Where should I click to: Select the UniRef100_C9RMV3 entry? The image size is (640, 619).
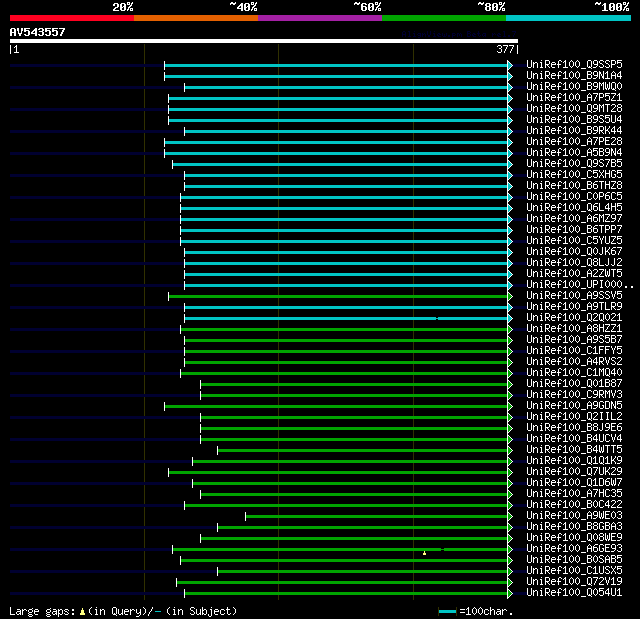(574, 395)
